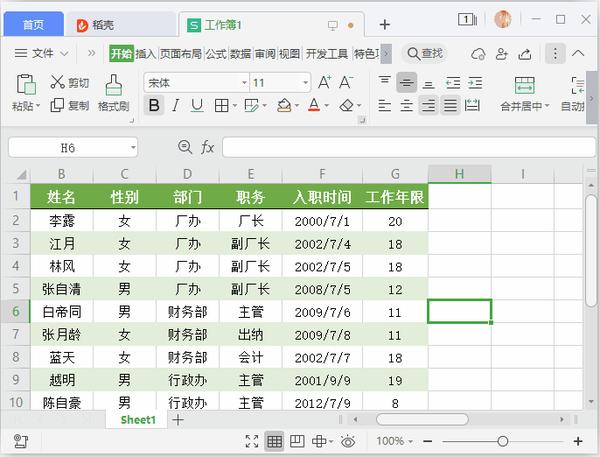The image size is (600, 457).
Task: Toggle right text alignment
Action: [x=428, y=105]
